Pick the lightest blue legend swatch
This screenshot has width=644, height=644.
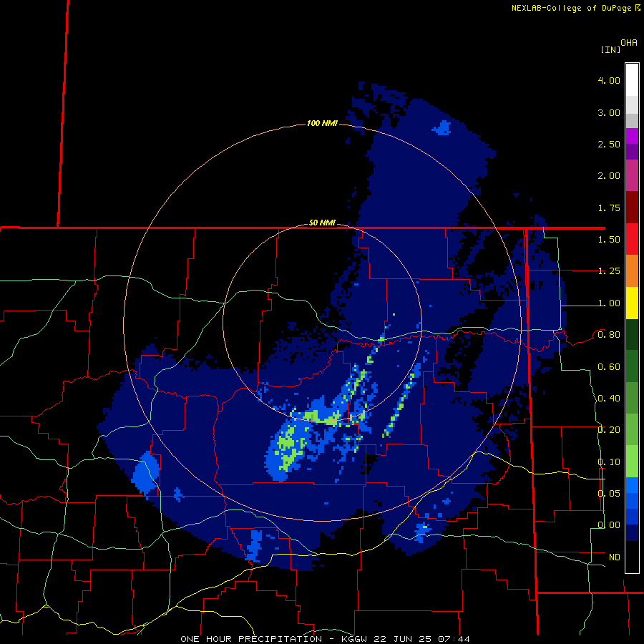click(x=632, y=485)
